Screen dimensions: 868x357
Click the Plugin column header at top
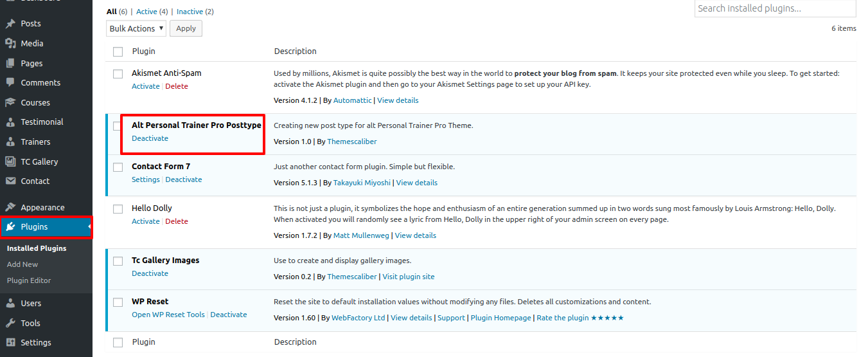(x=144, y=51)
